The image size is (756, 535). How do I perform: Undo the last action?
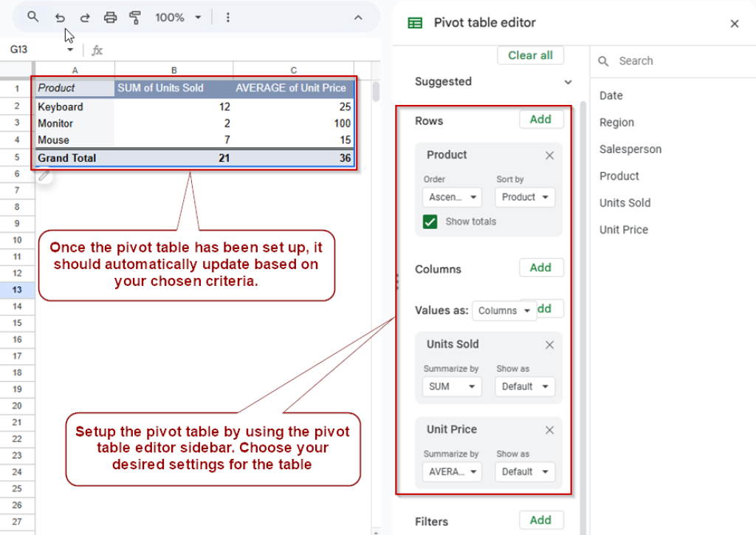(x=60, y=17)
